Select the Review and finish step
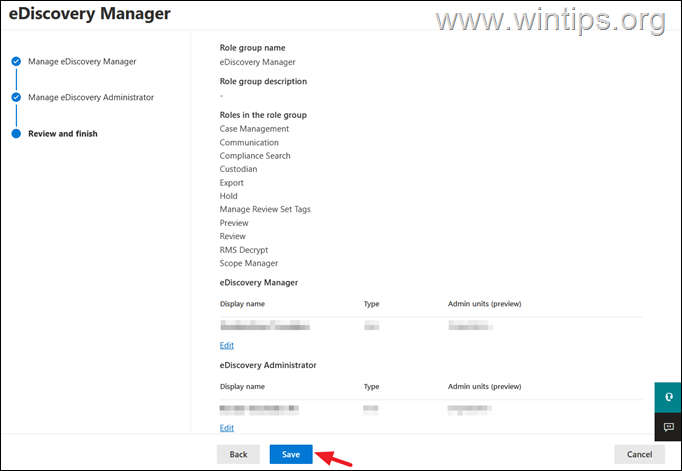The image size is (682, 471). coord(63,134)
